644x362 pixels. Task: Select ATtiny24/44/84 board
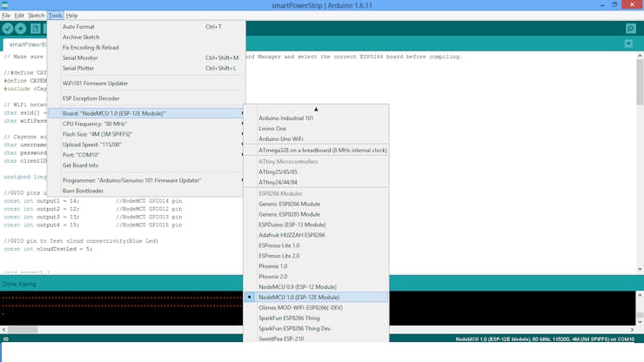tap(316, 182)
